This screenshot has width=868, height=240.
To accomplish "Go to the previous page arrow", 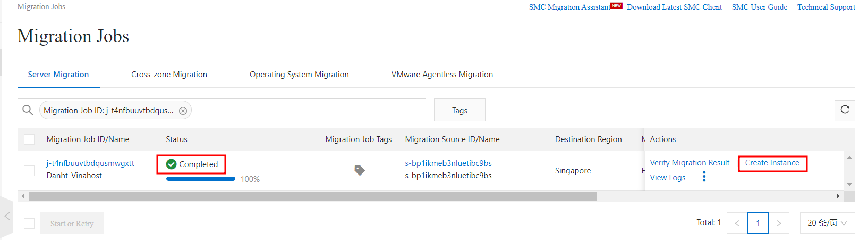I will coord(737,223).
